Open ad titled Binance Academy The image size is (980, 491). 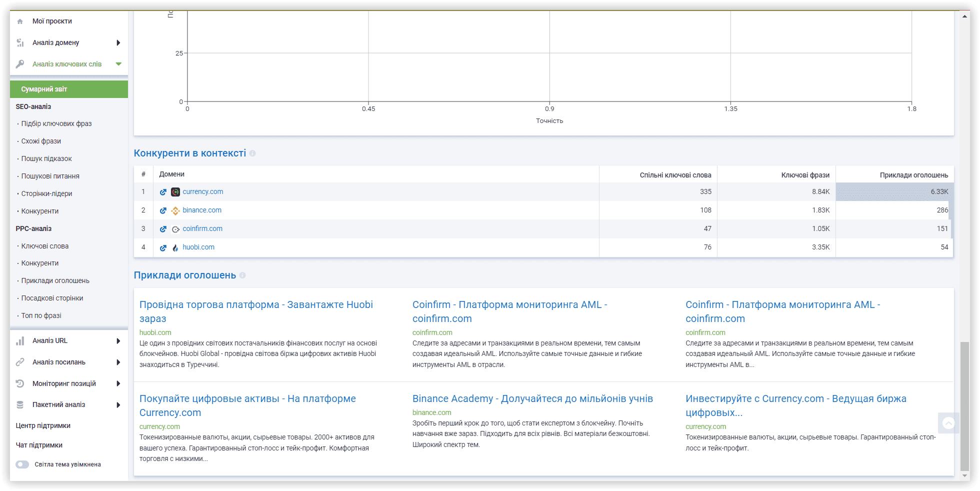click(x=532, y=398)
